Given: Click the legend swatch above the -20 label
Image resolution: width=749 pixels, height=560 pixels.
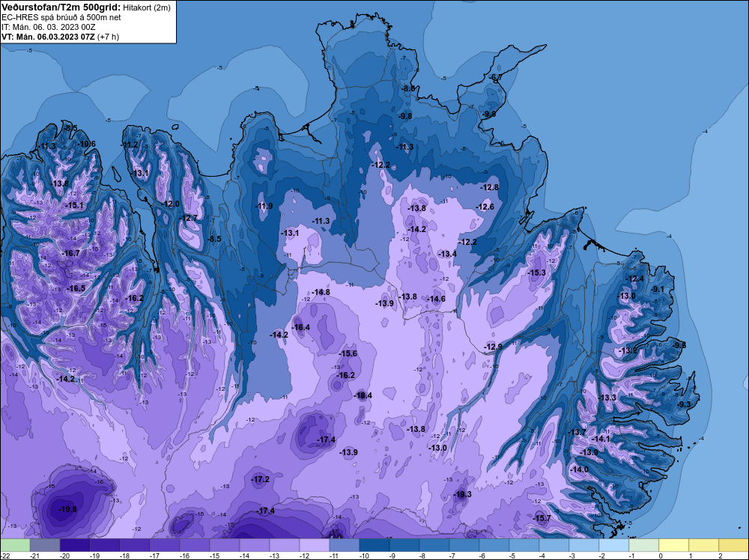Looking at the screenshot, I should point(75,545).
